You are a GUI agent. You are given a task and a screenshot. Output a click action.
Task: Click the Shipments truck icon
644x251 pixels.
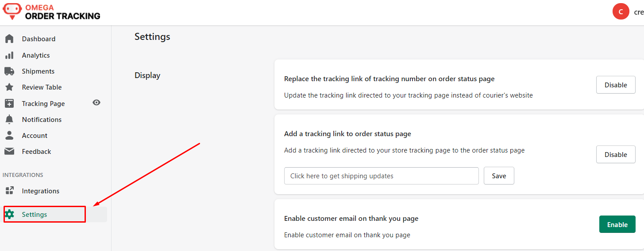[x=9, y=71]
